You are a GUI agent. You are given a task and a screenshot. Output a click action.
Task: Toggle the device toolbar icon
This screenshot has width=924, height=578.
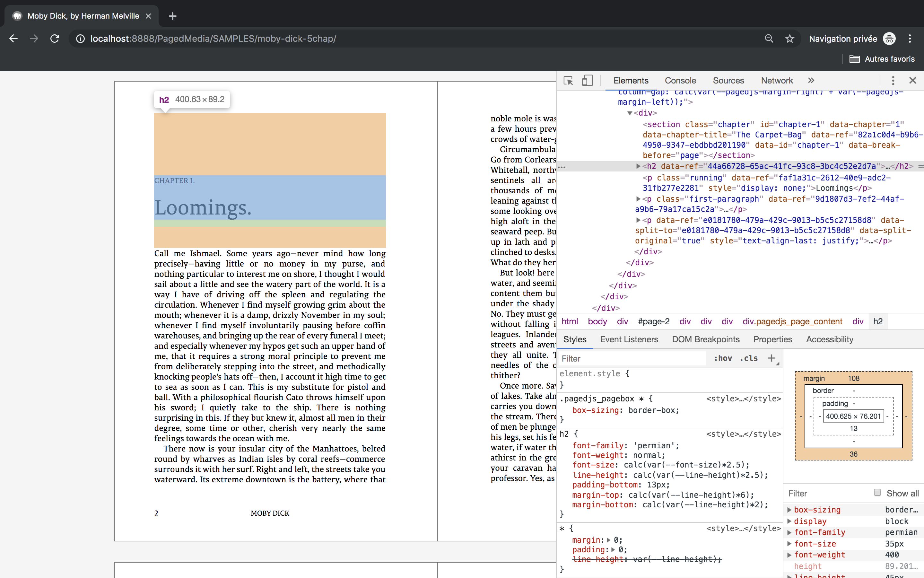(x=587, y=81)
